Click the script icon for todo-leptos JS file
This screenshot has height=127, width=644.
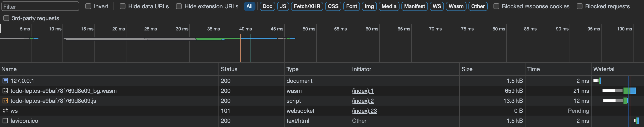(5, 101)
